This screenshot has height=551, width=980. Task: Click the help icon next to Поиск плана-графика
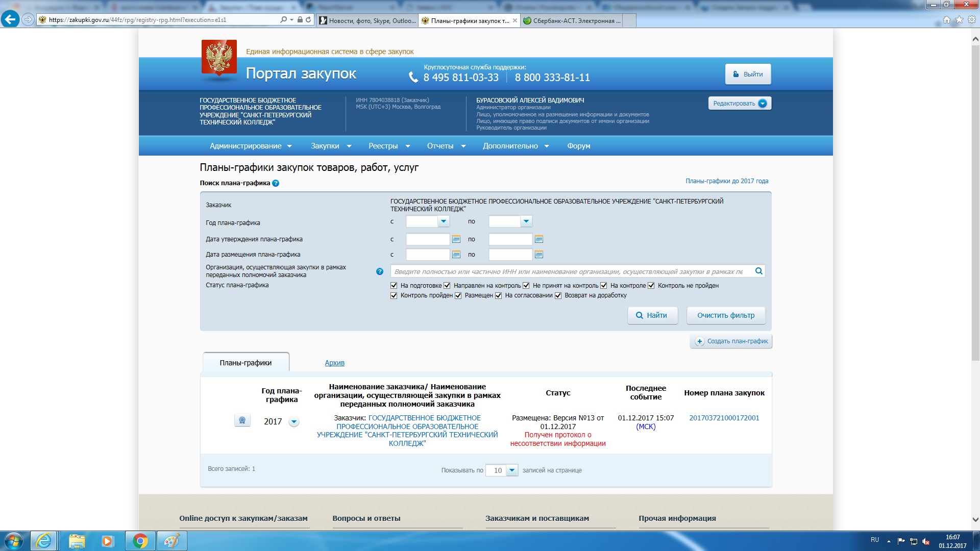(276, 183)
